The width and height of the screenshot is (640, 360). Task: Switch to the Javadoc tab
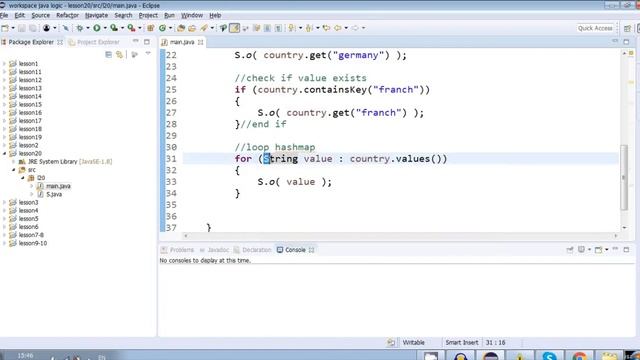coord(214,250)
